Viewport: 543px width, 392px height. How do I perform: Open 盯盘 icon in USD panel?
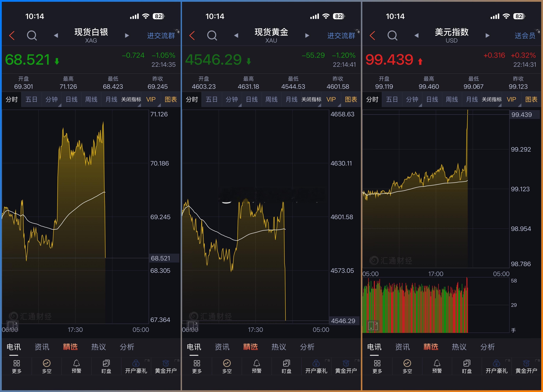(467, 366)
